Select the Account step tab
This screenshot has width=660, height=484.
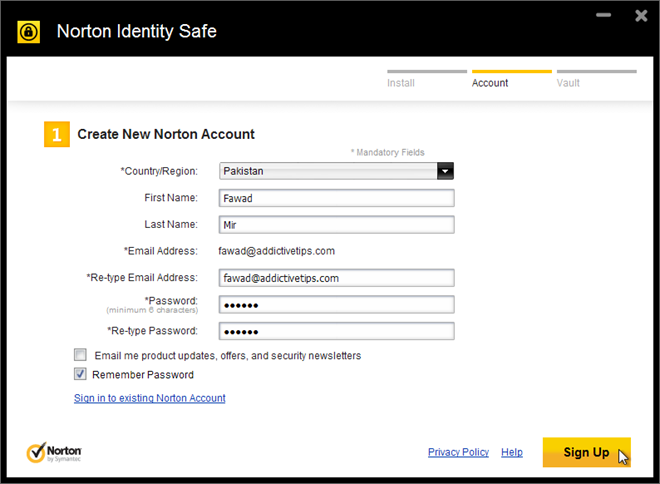click(511, 79)
